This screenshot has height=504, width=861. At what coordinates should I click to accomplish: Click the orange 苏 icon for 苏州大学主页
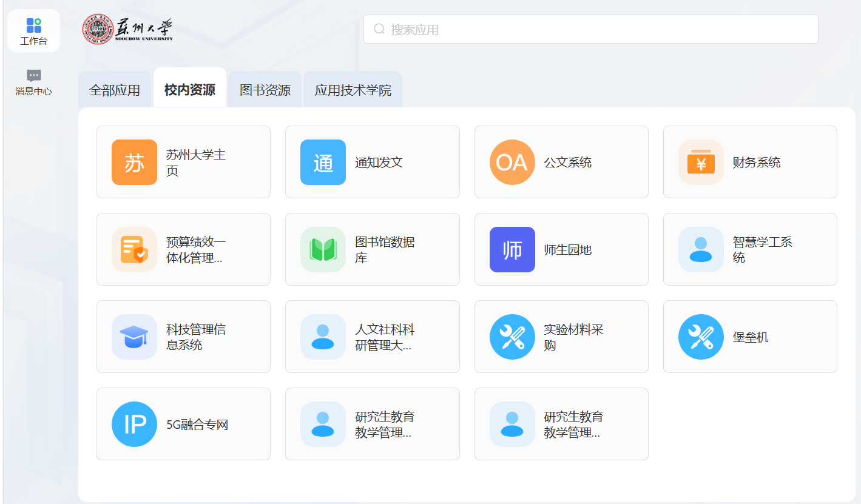tap(134, 162)
